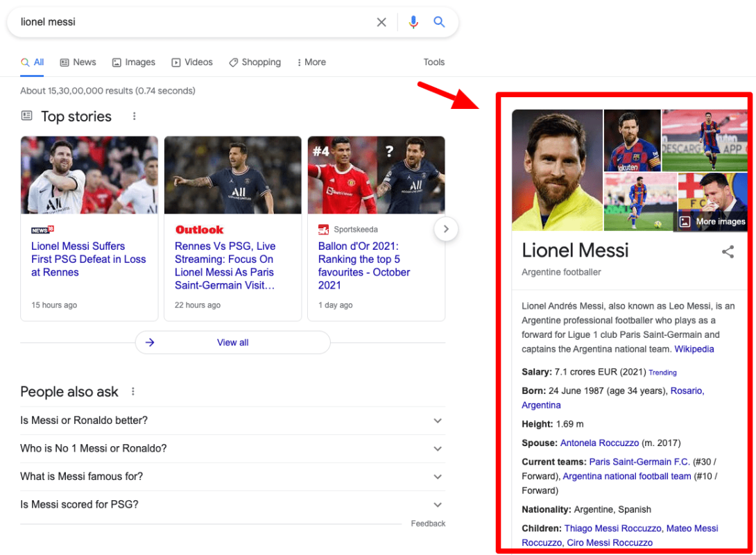Share the Lionel Messi knowledge panel
Viewport: 756px width, 555px height.
(728, 252)
